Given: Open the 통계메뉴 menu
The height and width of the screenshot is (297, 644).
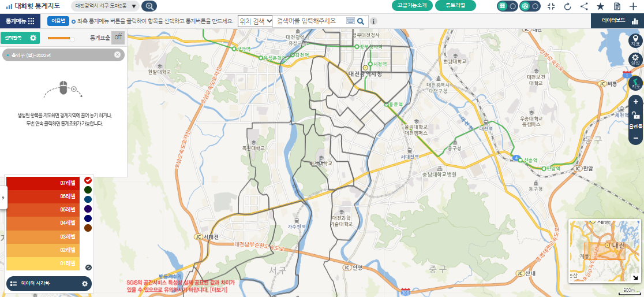Looking at the screenshot, I should pyautogui.click(x=20, y=21).
